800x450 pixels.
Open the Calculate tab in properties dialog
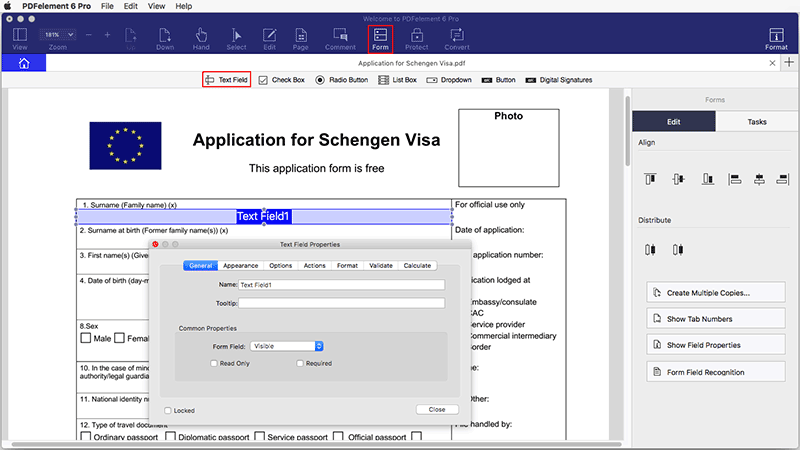pos(417,265)
